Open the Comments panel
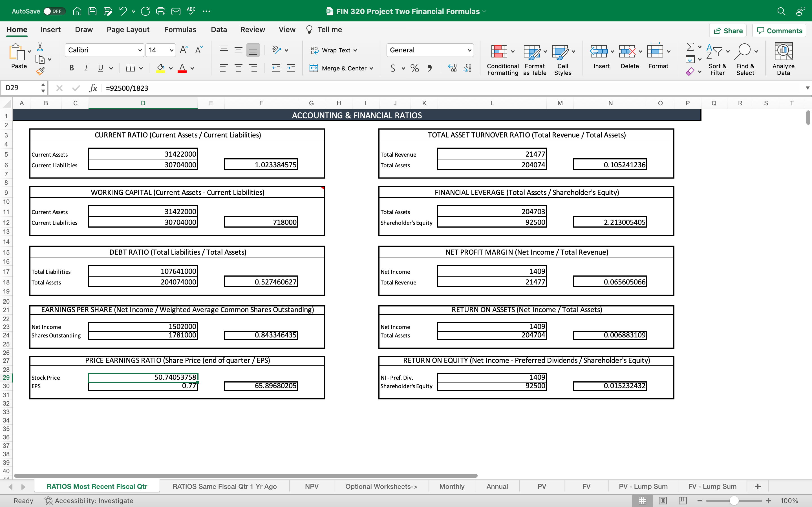812x507 pixels. 779,30
